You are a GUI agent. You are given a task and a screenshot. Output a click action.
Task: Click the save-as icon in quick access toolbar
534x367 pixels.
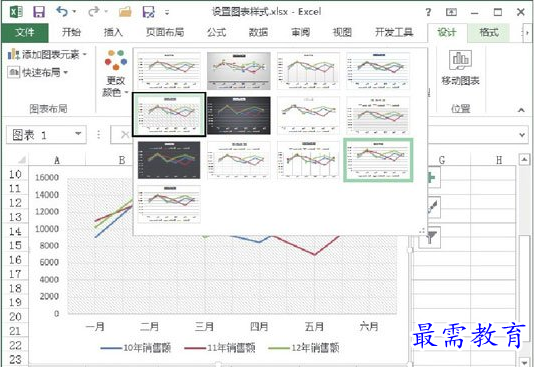pyautogui.click(x=148, y=12)
